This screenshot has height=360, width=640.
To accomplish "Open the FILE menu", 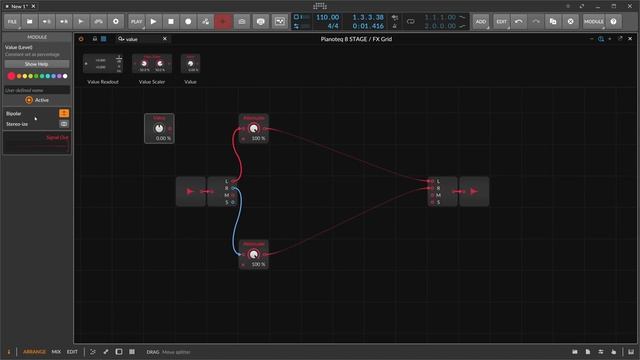I will click(x=12, y=22).
